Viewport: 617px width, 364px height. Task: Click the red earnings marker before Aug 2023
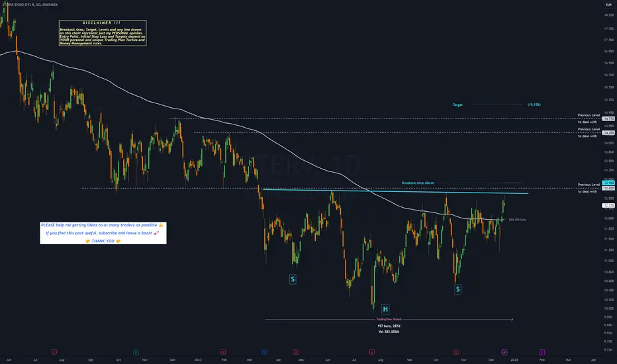pos(371,352)
